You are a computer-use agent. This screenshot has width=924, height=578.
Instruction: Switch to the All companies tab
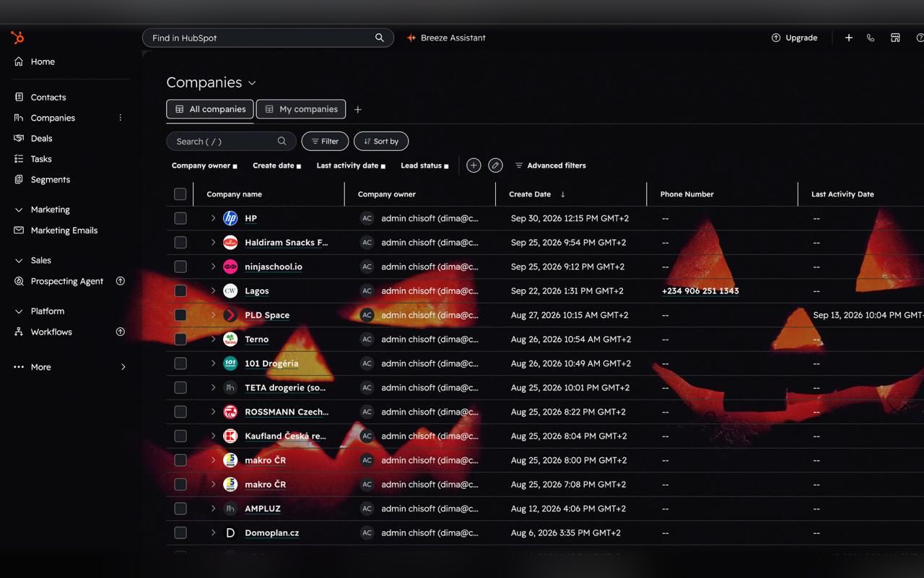click(x=210, y=109)
